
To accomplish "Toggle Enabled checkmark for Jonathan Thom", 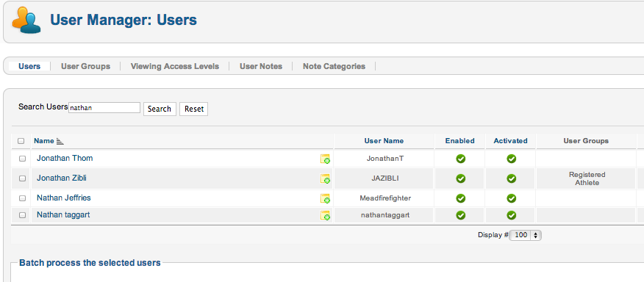I will (460, 159).
